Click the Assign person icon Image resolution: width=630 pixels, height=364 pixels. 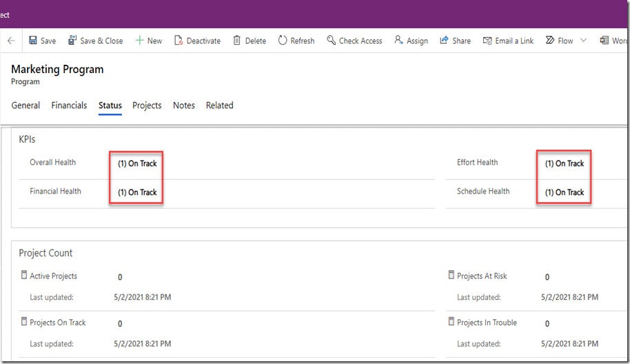click(398, 41)
